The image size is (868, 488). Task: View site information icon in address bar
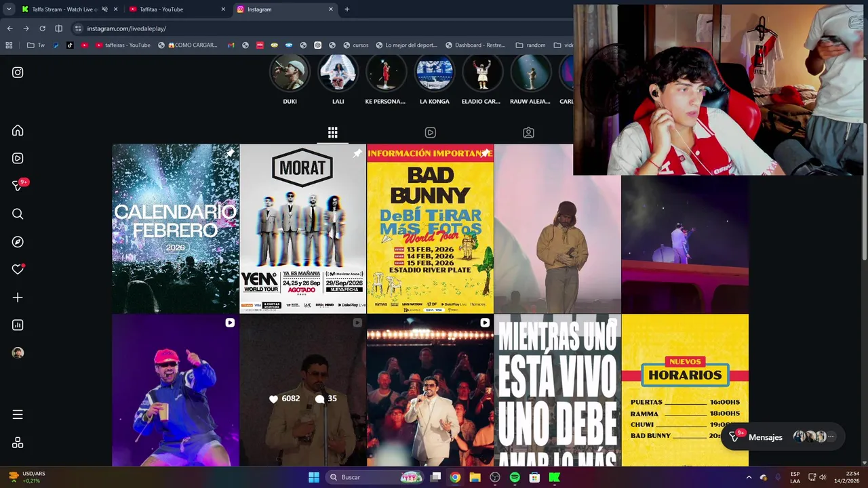(78, 28)
